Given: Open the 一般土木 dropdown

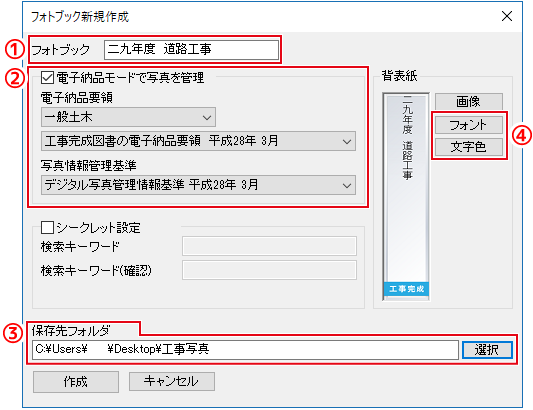Looking at the screenshot, I should (128, 117).
